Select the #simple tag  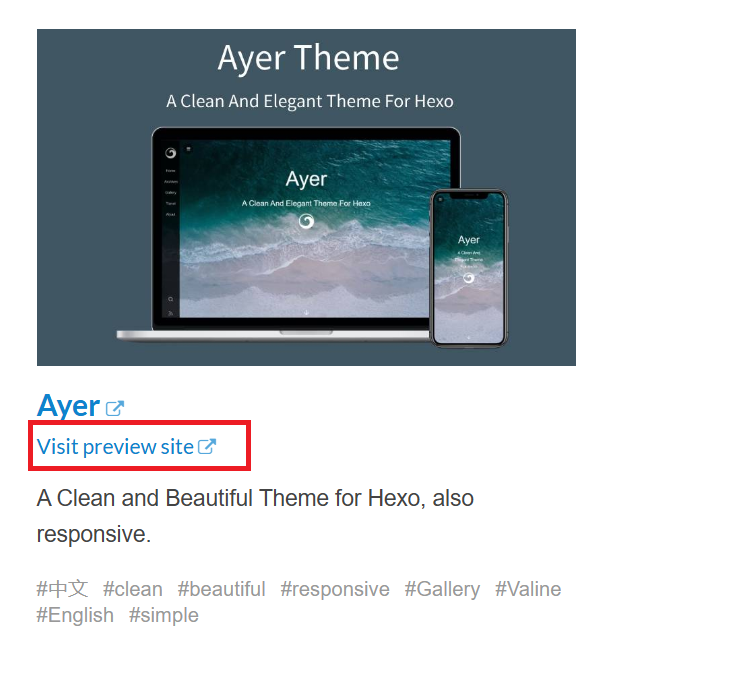point(164,616)
